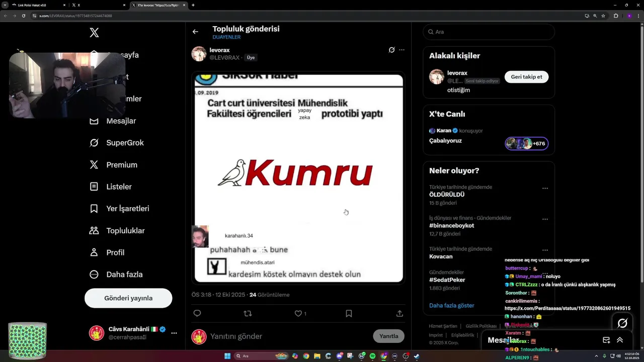
Task: Expand the Mesajlar drawer with the double chevron
Action: (x=620, y=340)
